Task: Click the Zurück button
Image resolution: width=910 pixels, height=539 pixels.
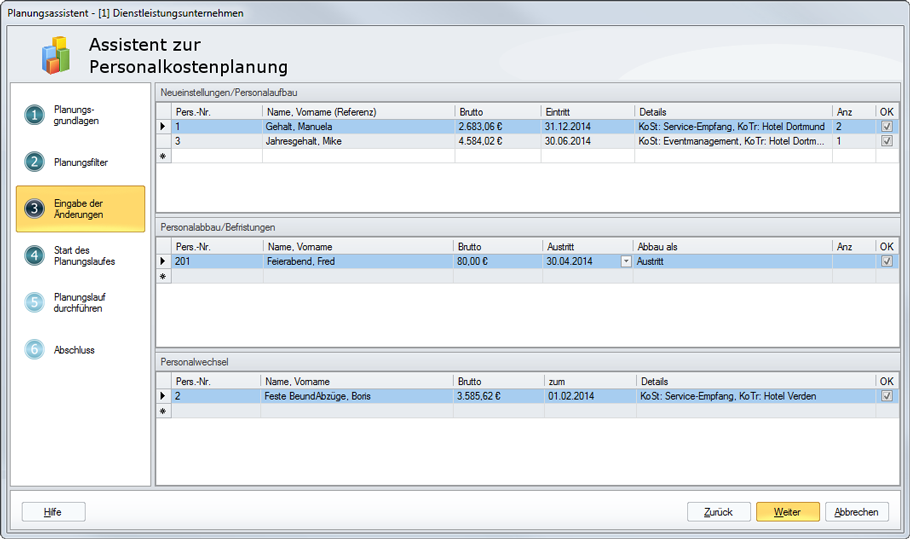Action: tap(718, 512)
